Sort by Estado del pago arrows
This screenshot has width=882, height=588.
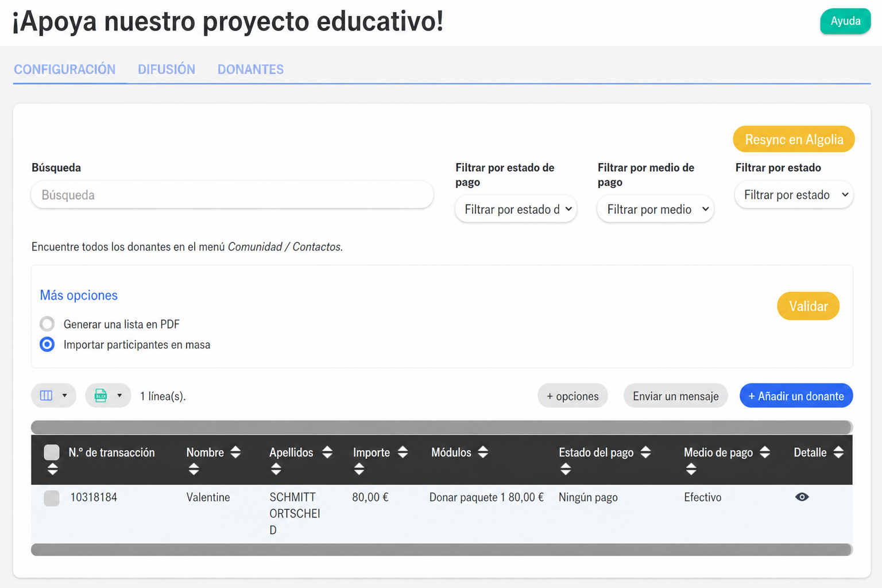point(645,452)
